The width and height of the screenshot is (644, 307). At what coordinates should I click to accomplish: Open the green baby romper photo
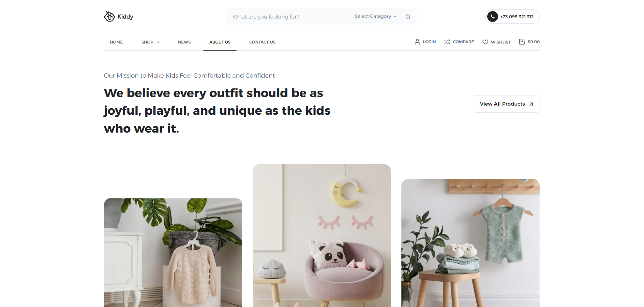(470, 243)
